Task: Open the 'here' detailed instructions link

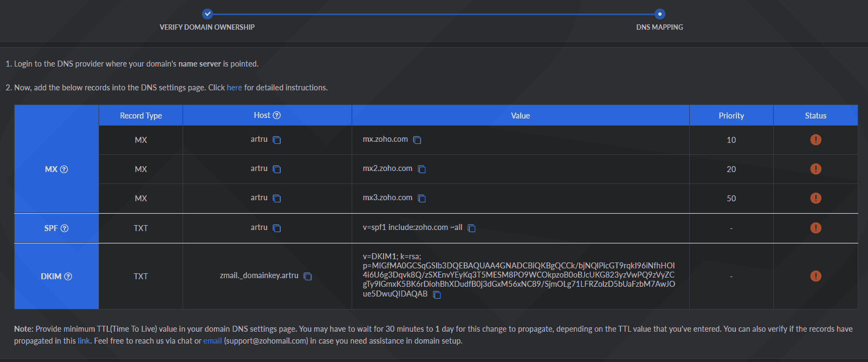Action: pos(234,88)
